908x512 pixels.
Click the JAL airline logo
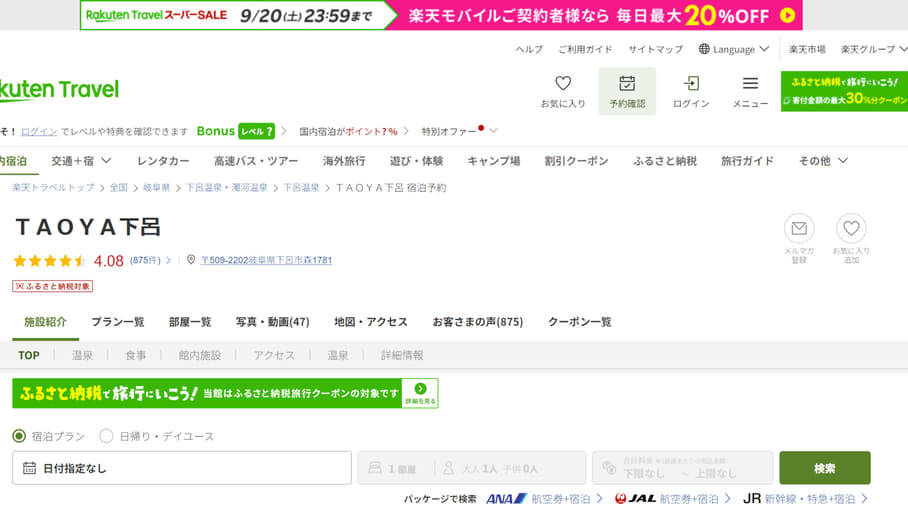point(635,498)
